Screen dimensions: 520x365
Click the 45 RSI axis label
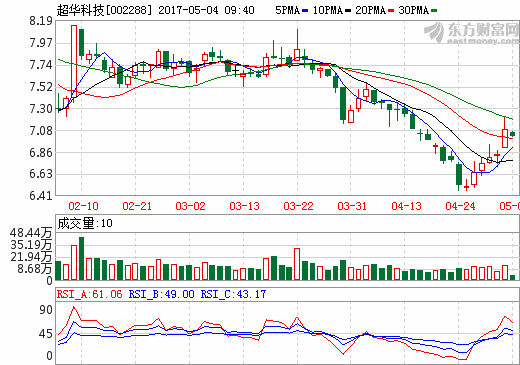click(x=46, y=334)
